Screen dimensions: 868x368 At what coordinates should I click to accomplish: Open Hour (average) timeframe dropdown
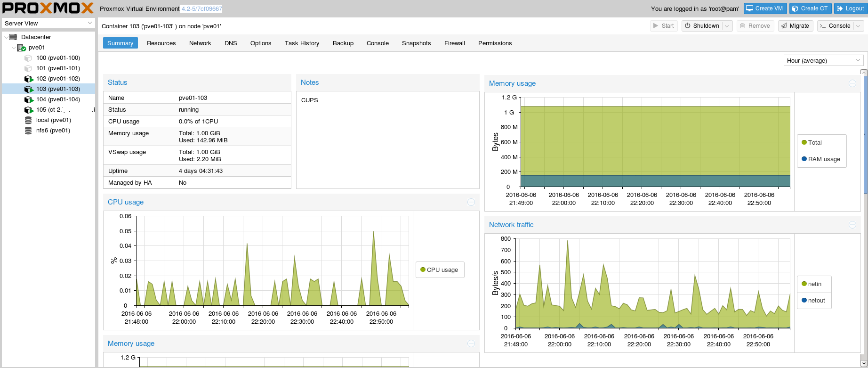point(824,60)
